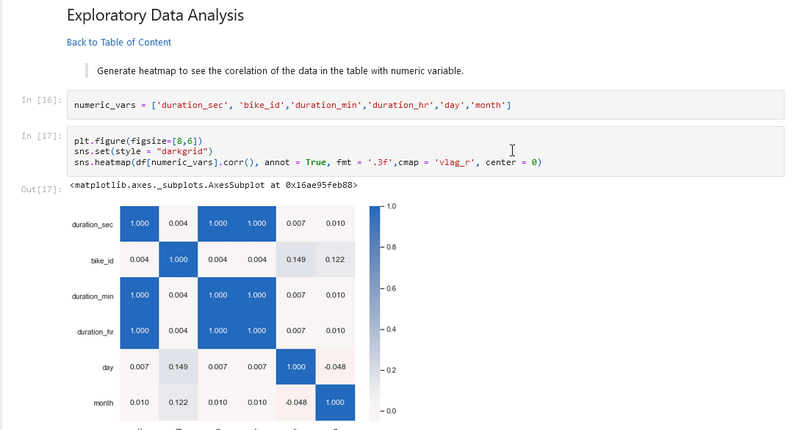Click the duration_hr y-axis label
The image size is (800, 430).
[95, 331]
